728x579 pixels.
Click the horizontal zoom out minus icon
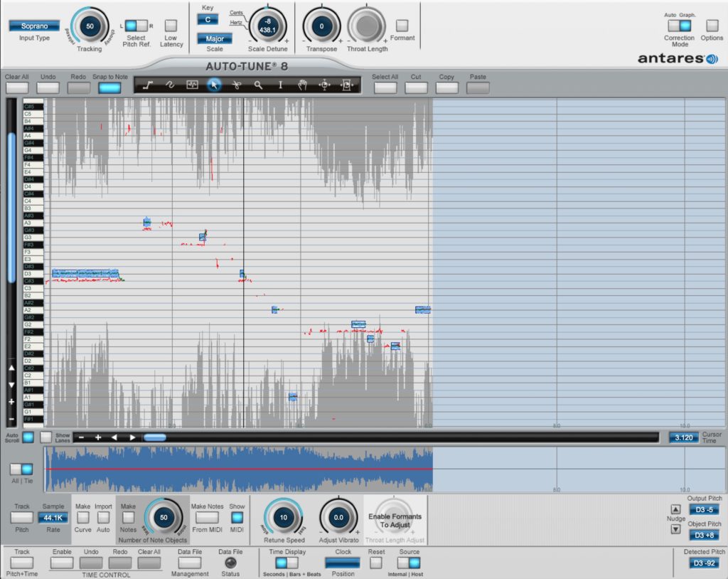[x=81, y=437]
